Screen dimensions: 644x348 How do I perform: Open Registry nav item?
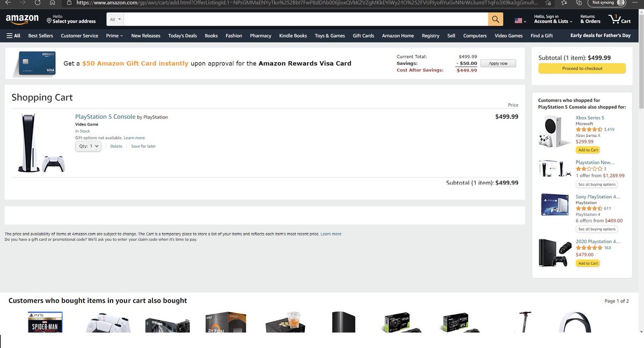point(430,36)
